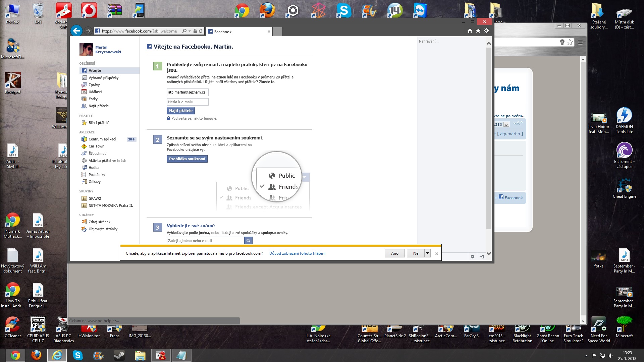Dismiss the IE password notification bar
Image resolution: width=644 pixels, height=362 pixels.
[436, 254]
